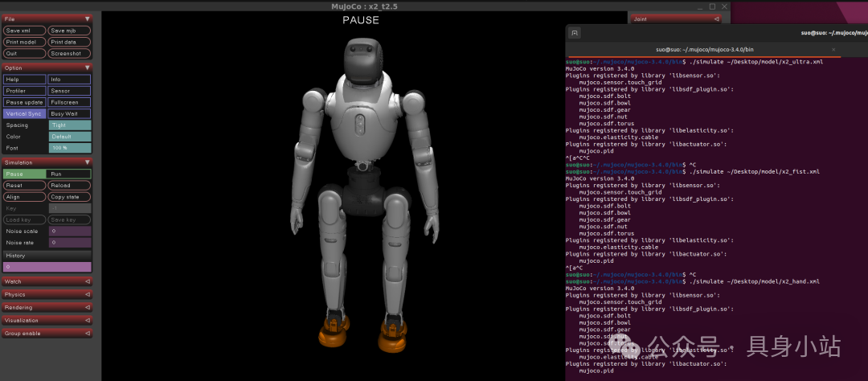Viewport: 868px width, 381px height.
Task: Take a Screenshot via the File section
Action: click(x=69, y=54)
